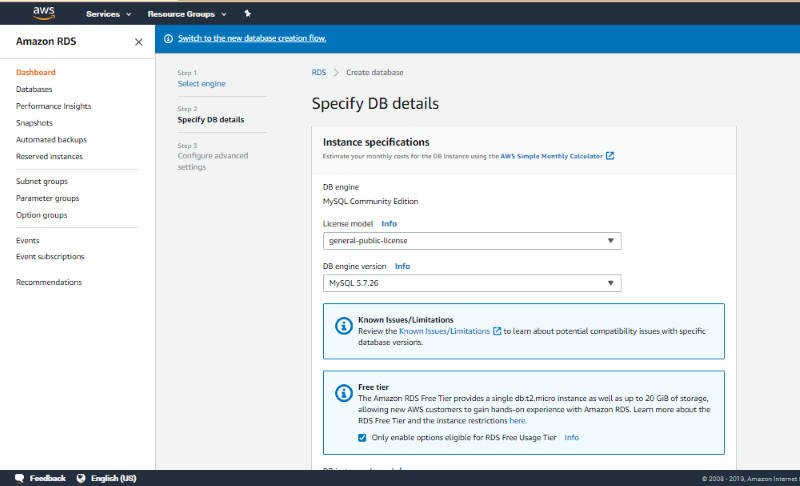Open the DB engine version dropdown
This screenshot has width=800, height=486.
coord(472,283)
